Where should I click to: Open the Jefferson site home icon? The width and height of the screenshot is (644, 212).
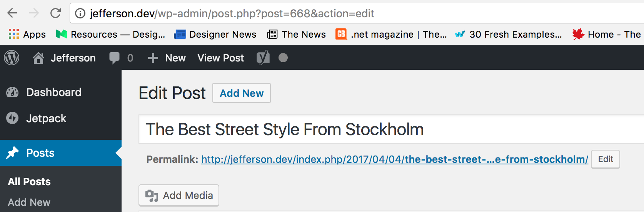[x=38, y=58]
